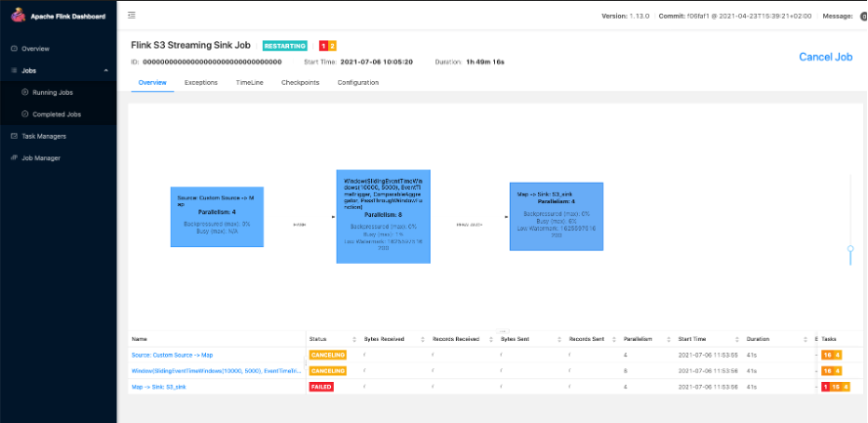The width and height of the screenshot is (868, 423).
Task: Select the Map -> Sink: S3_sink graph node
Action: tap(557, 217)
